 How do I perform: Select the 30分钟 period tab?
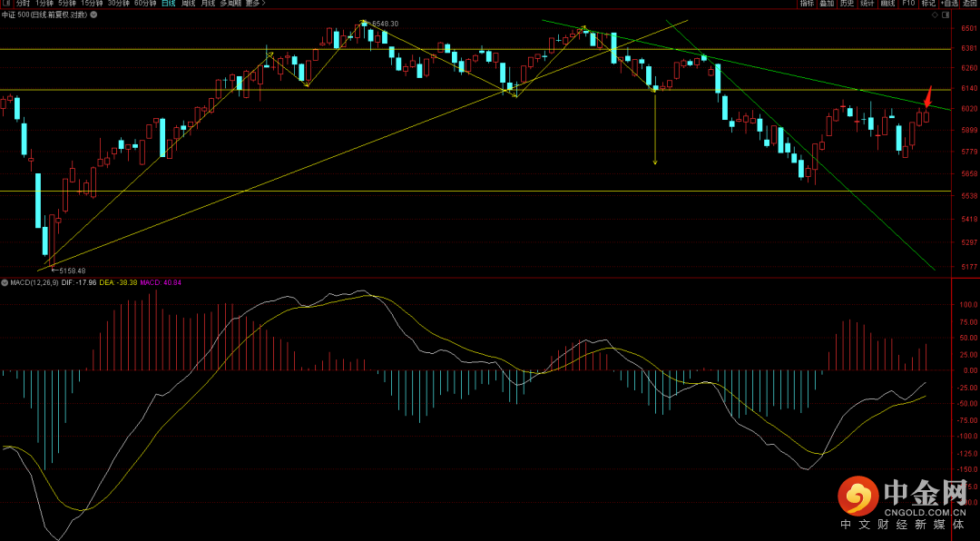coord(119,3)
